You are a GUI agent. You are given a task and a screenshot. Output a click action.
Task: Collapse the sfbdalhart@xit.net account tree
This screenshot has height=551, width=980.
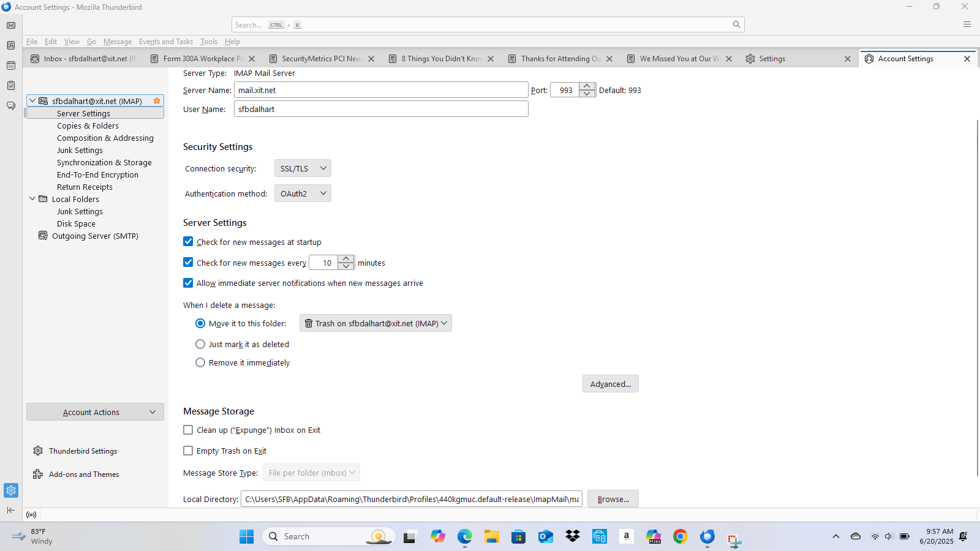(x=32, y=100)
